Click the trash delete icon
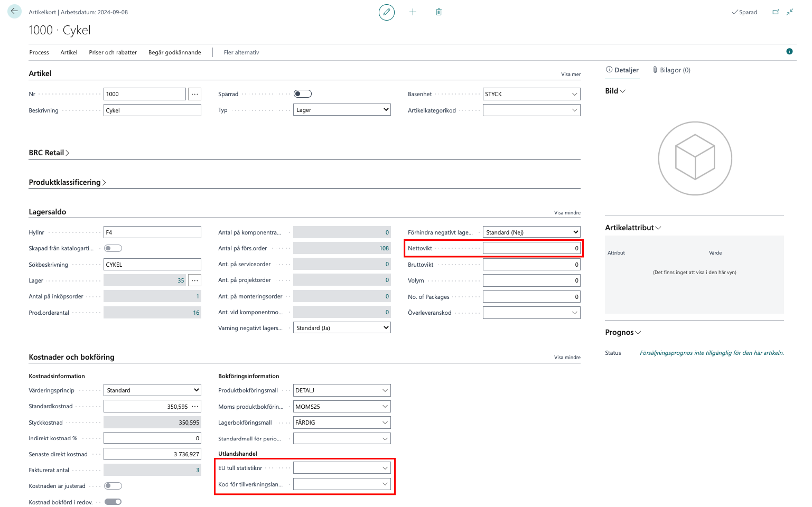Image resolution: width=812 pixels, height=507 pixels. click(x=438, y=12)
